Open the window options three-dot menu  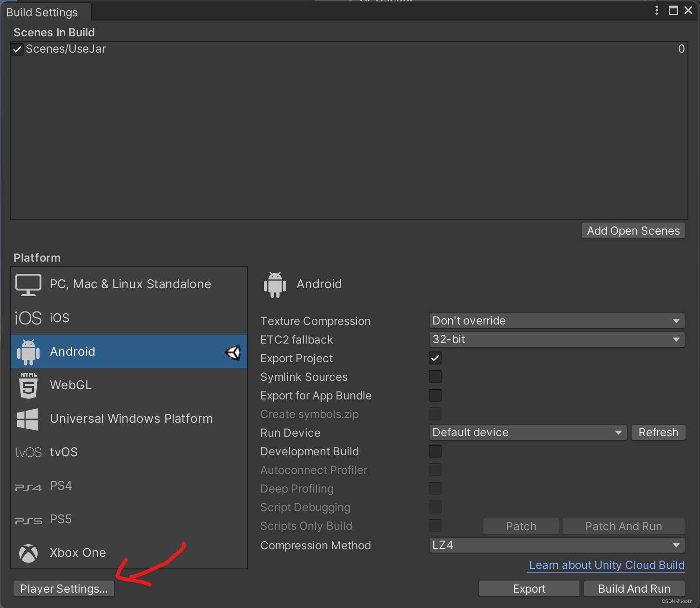tap(656, 10)
